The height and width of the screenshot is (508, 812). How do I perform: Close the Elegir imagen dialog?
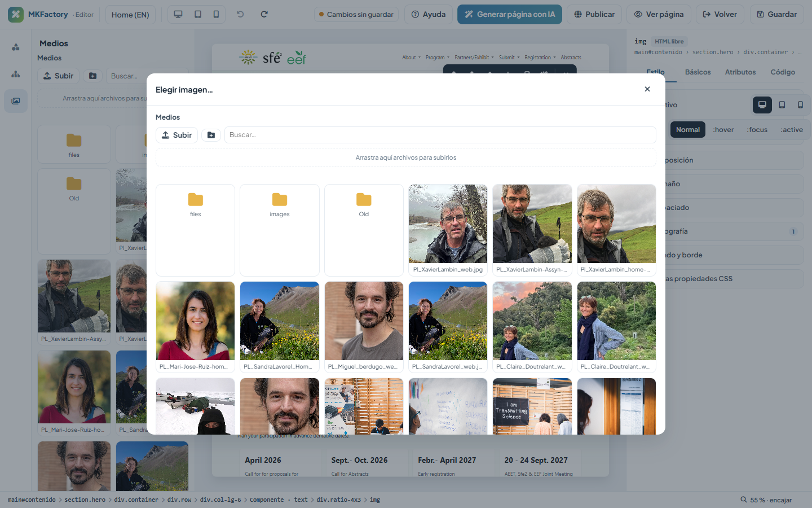[x=647, y=89]
